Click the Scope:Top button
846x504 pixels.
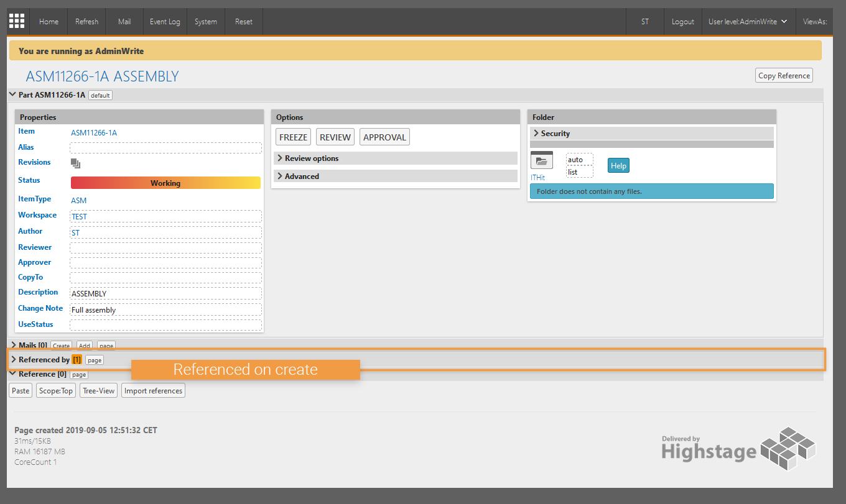[x=56, y=390]
